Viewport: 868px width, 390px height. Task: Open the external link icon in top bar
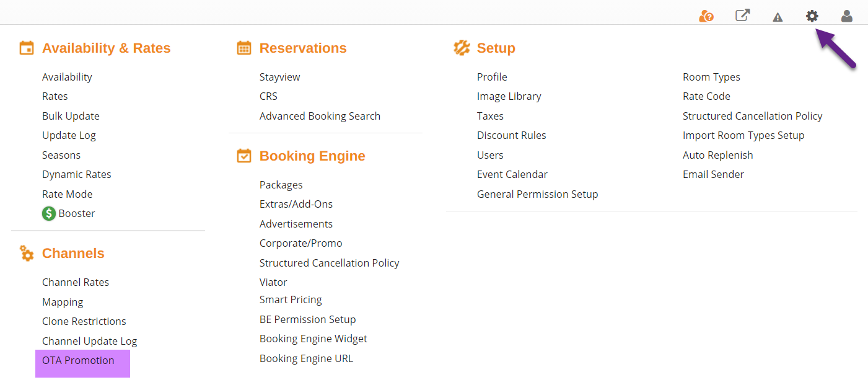(742, 16)
